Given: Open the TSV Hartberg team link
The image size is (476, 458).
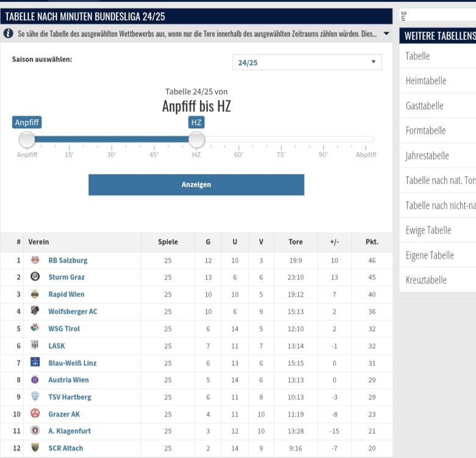Looking at the screenshot, I should pyautogui.click(x=70, y=397).
